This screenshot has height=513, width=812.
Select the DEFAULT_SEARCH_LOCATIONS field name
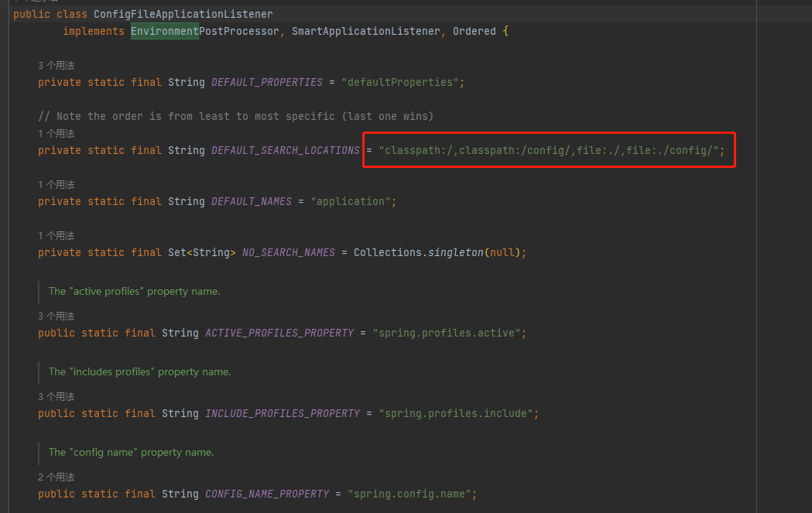285,150
